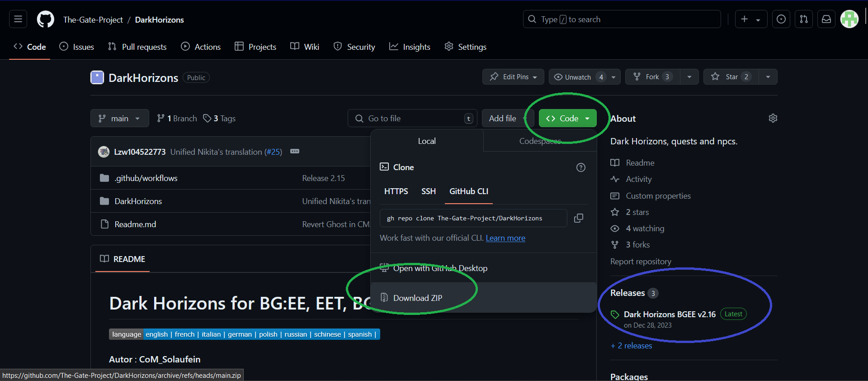The width and height of the screenshot is (868, 381).
Task: Click the gh repo clone command field
Action: click(473, 218)
